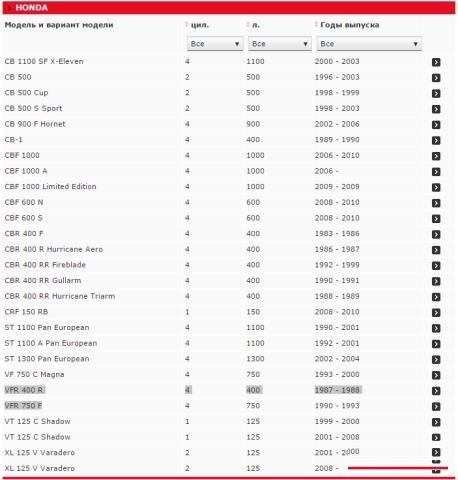Open arrow icon for CB 1100 SF X-Eleven
The height and width of the screenshot is (480, 458).
click(436, 62)
